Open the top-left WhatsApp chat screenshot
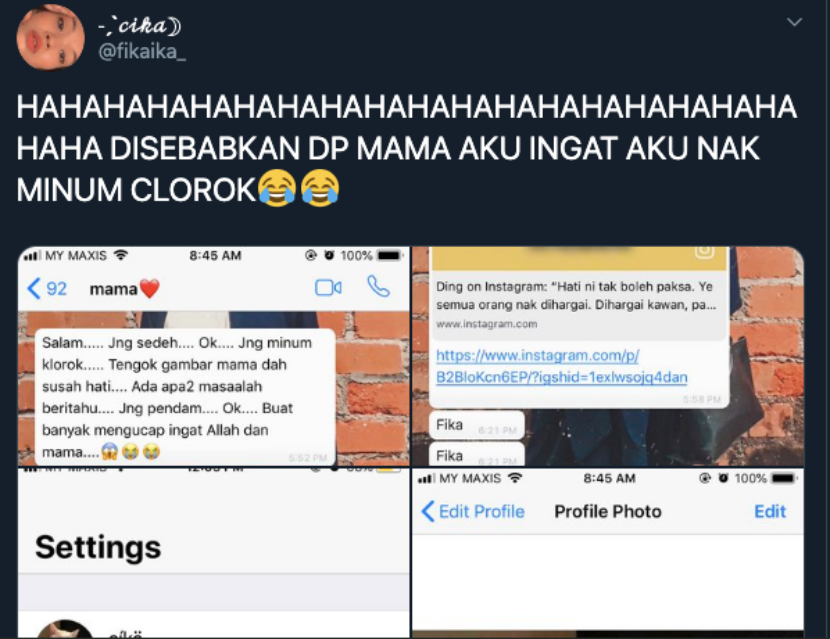The width and height of the screenshot is (830, 639). [x=214, y=356]
